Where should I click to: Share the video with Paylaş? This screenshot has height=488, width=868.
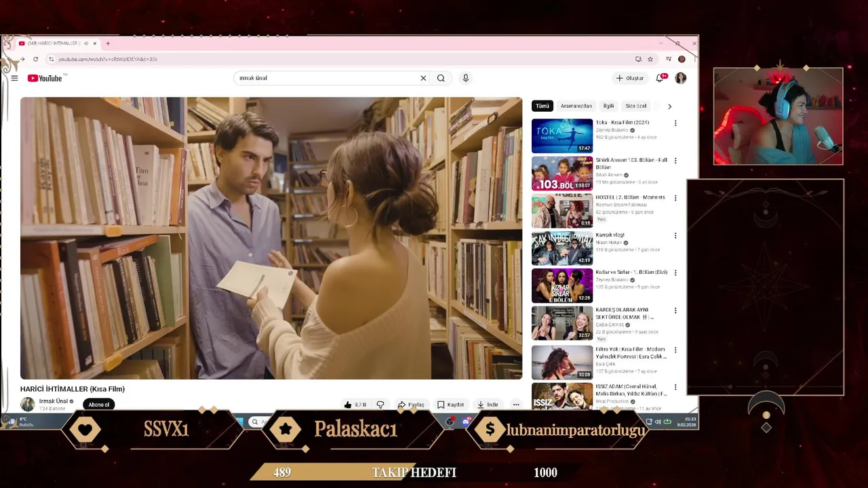[x=411, y=405]
